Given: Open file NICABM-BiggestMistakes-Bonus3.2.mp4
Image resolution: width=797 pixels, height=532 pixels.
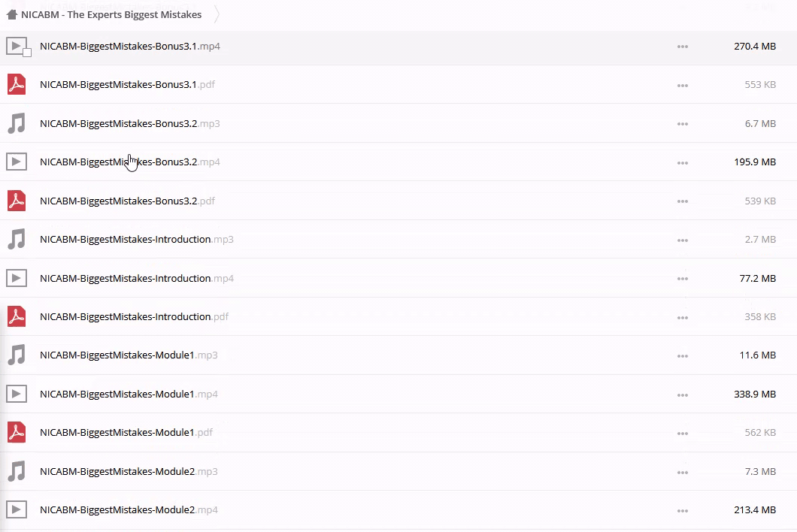Looking at the screenshot, I should point(129,162).
